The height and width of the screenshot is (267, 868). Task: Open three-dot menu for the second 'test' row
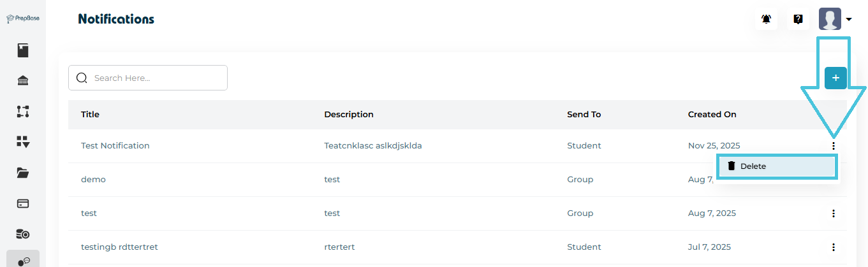(833, 213)
